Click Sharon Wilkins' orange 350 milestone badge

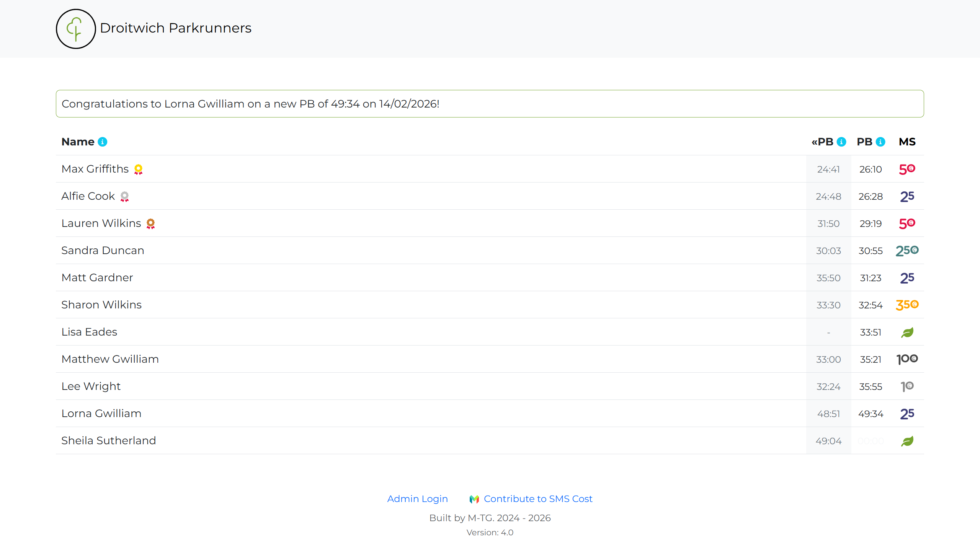coord(907,305)
